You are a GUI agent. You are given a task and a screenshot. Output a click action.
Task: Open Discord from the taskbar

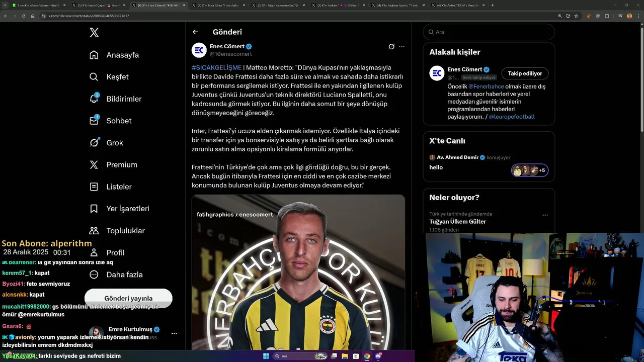(x=378, y=356)
